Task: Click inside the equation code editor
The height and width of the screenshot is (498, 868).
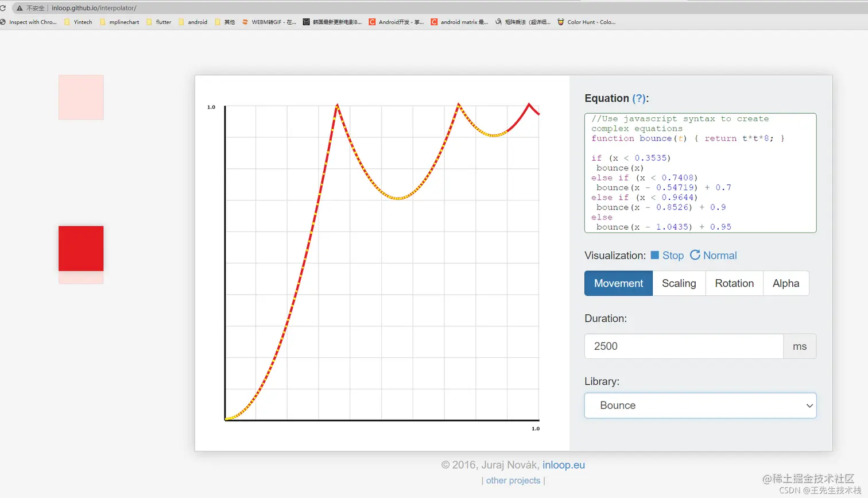Action: 700,173
